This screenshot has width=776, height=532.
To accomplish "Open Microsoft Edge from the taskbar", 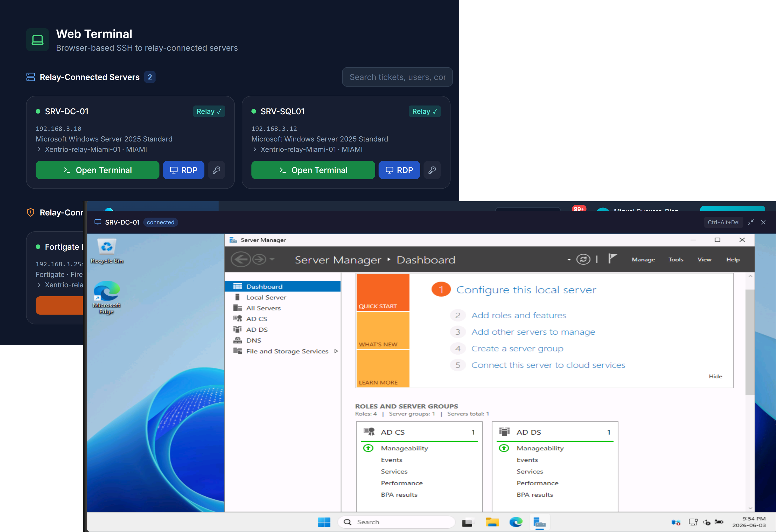I will (516, 522).
